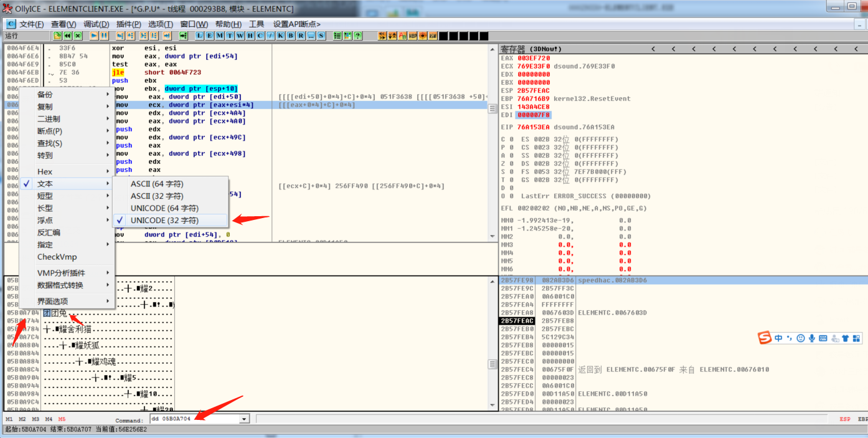868x438 pixels.
Task: Open the 文件(F) menu
Action: point(32,24)
